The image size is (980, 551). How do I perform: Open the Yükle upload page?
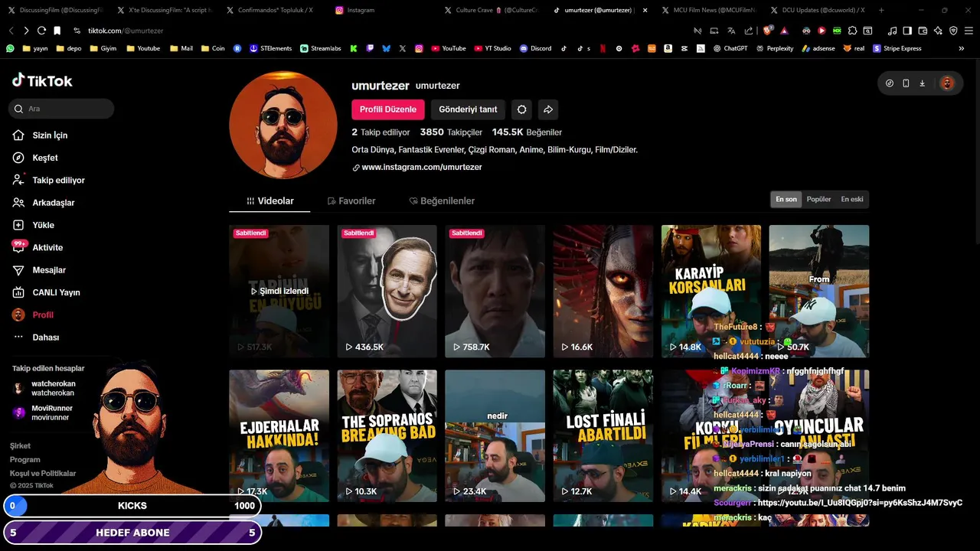(33, 225)
